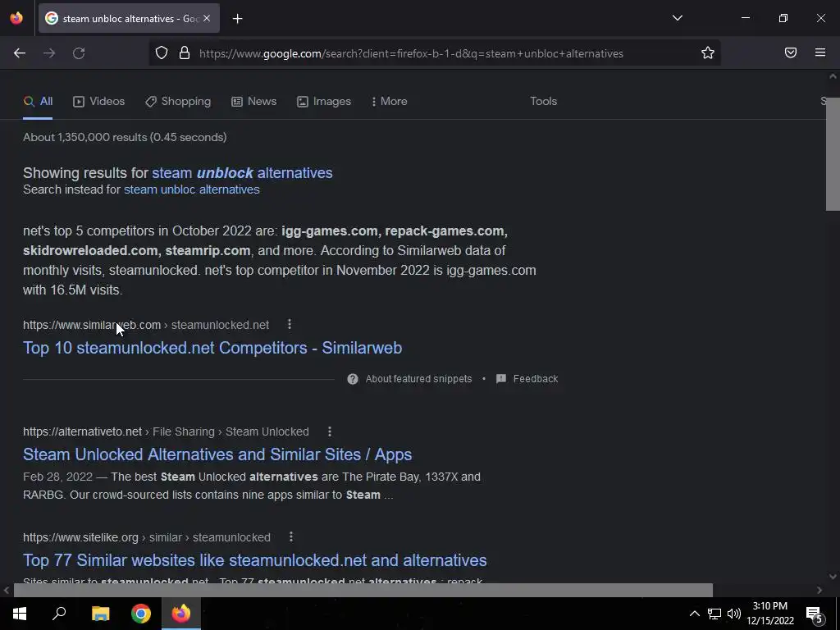The image size is (840, 630).
Task: Open options dots next to sitelike.org result
Action: (291, 536)
